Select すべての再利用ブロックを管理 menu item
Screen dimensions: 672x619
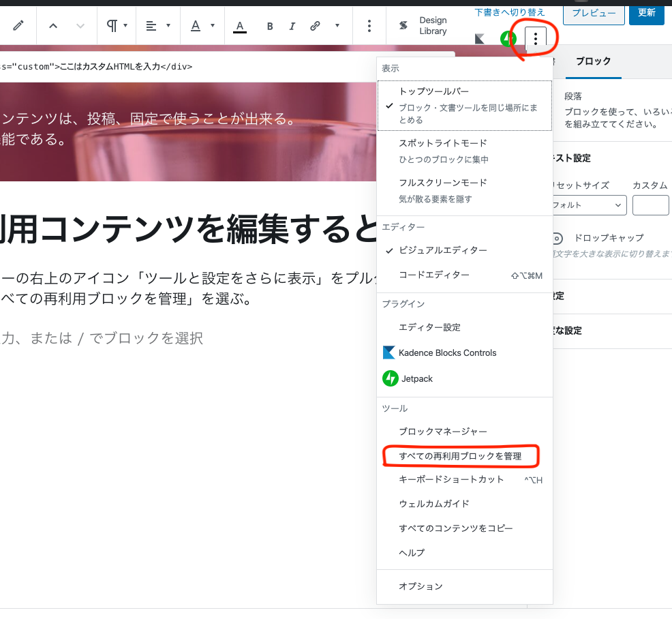[460, 456]
